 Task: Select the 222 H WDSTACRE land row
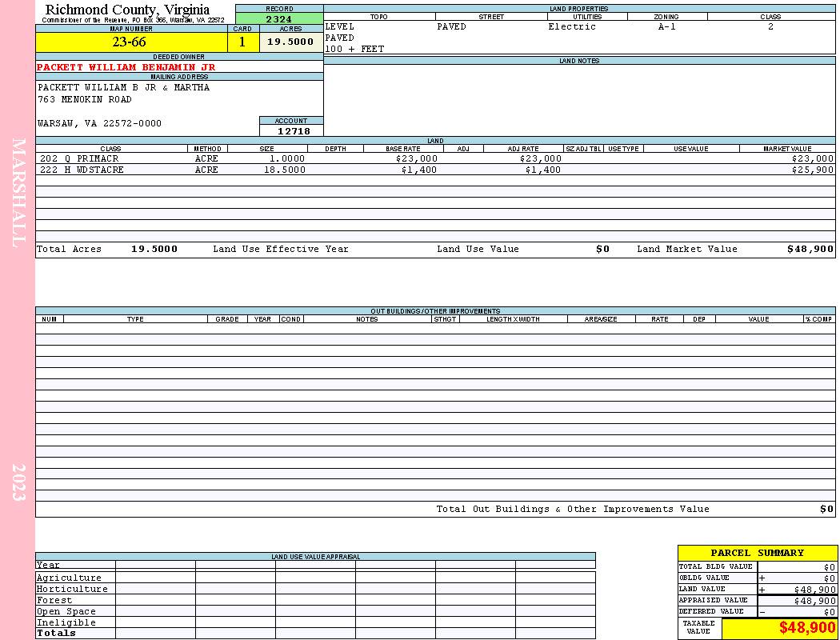point(435,170)
